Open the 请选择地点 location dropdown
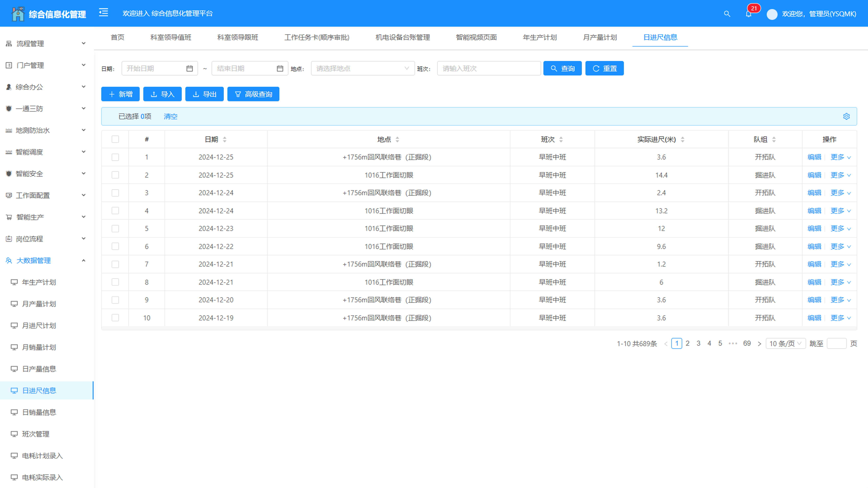 [x=363, y=68]
